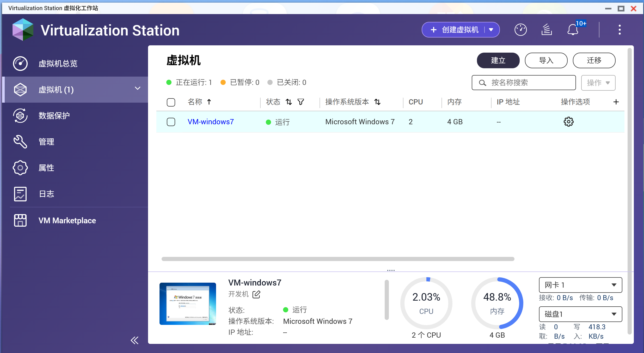
Task: Go to 数据保护 in sidebar
Action: [x=54, y=115]
